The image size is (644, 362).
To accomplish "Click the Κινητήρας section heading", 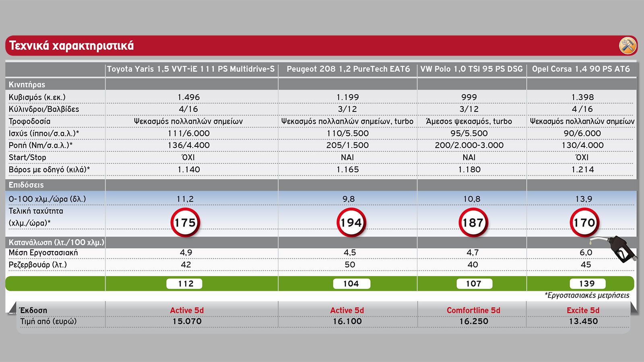I will click(x=27, y=84).
